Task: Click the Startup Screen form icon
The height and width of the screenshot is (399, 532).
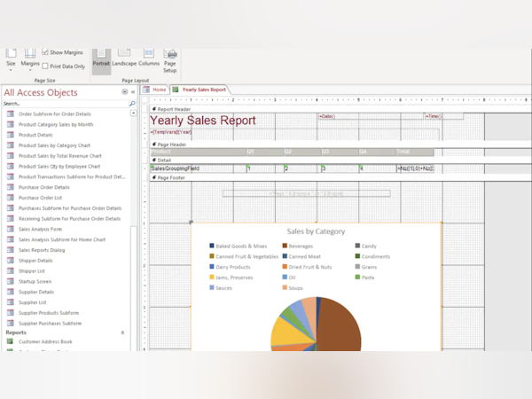Action: tap(11, 281)
